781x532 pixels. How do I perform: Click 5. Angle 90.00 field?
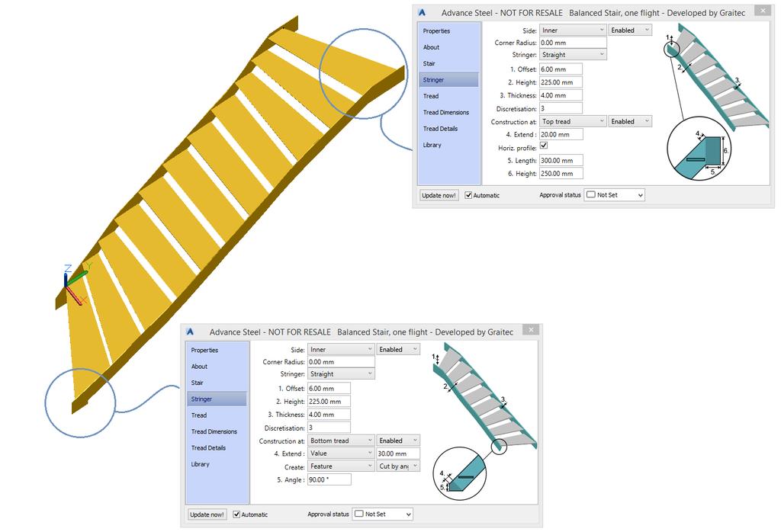click(x=329, y=479)
